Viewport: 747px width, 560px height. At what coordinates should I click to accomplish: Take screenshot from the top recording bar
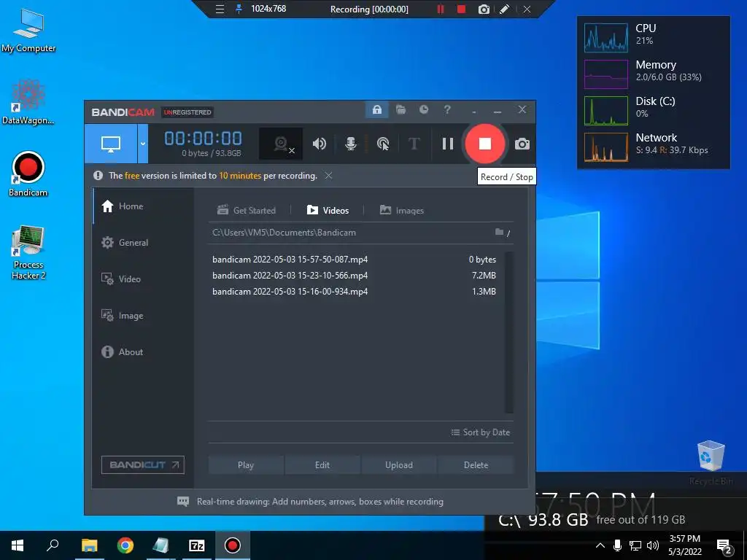click(484, 9)
